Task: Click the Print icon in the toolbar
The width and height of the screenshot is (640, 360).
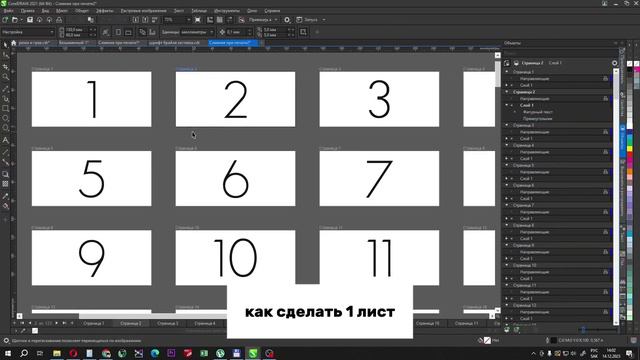Action: click(x=59, y=20)
